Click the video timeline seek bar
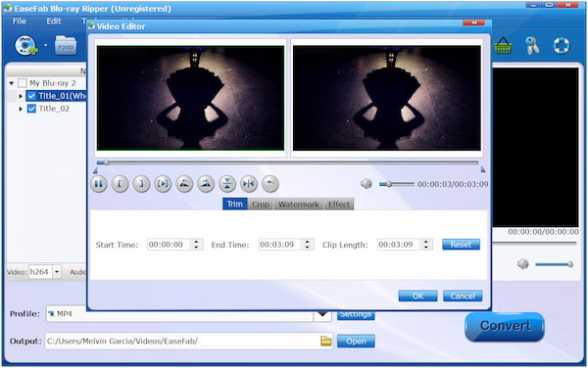The width and height of the screenshot is (588, 368). [x=287, y=162]
